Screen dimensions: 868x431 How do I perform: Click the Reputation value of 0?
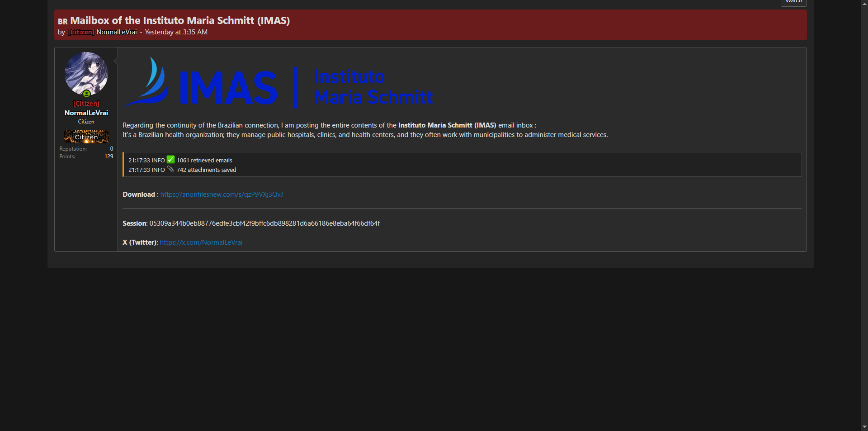111,149
